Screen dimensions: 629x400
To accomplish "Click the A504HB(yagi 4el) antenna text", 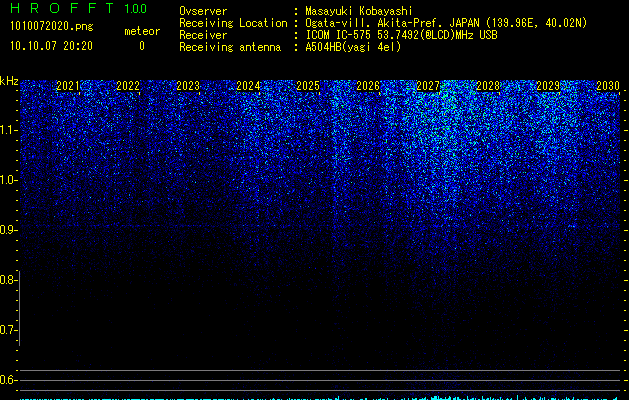I will click(353, 47).
